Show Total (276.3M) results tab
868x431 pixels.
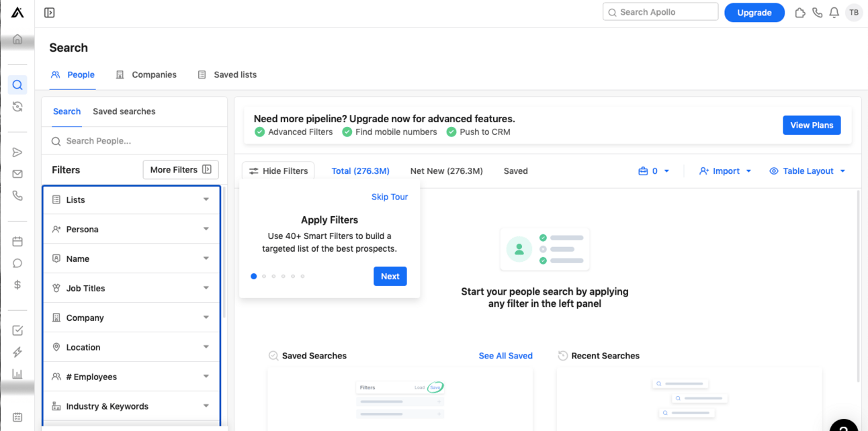tap(361, 171)
